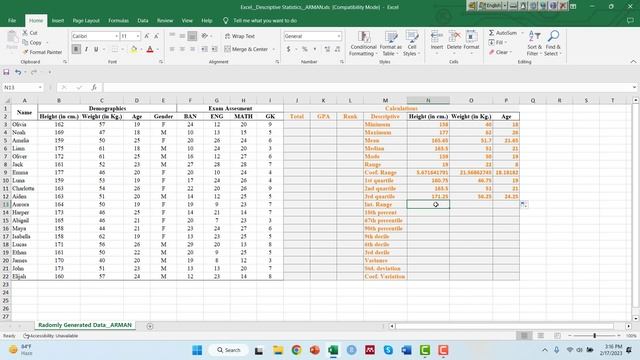The height and width of the screenshot is (360, 640).
Task: Apply percent style
Action: pos(304,49)
